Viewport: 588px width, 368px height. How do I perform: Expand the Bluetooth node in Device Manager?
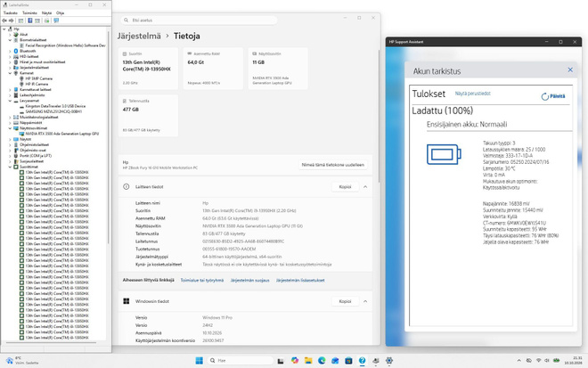[x=10, y=51]
